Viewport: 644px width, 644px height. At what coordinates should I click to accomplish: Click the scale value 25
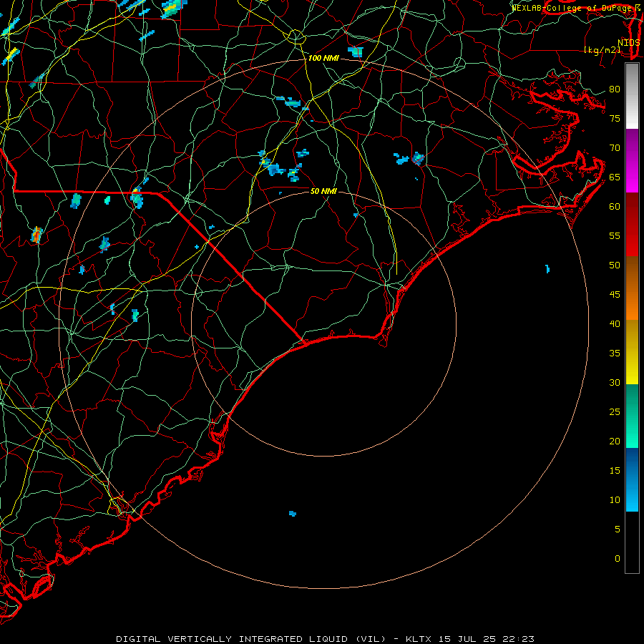[615, 412]
